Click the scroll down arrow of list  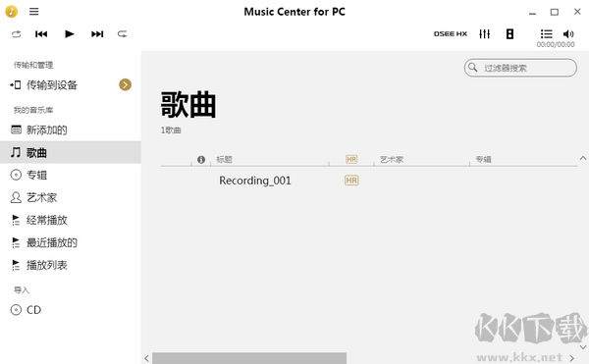pyautogui.click(x=583, y=347)
